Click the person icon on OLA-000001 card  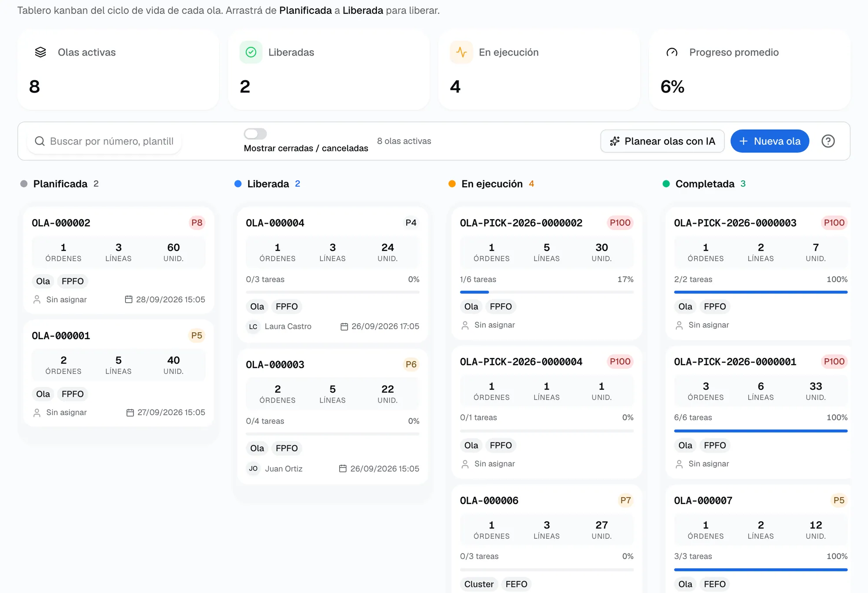[37, 413]
